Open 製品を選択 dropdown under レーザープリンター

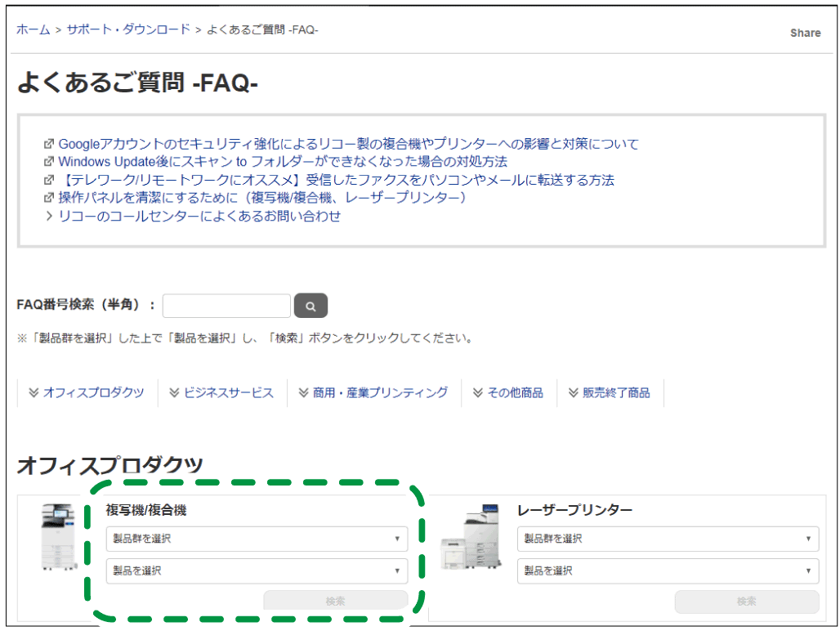click(668, 571)
